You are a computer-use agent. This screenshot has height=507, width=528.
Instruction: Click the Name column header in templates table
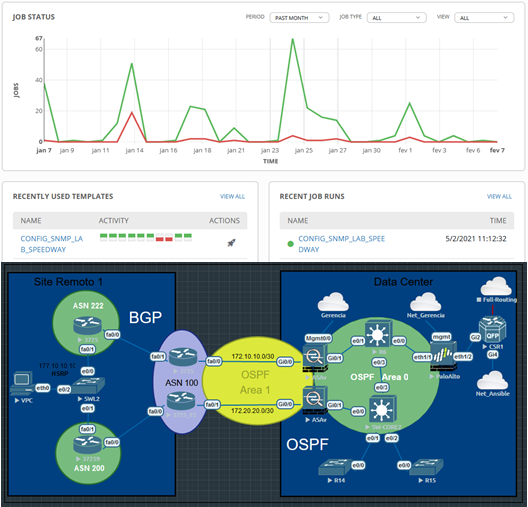[x=31, y=221]
